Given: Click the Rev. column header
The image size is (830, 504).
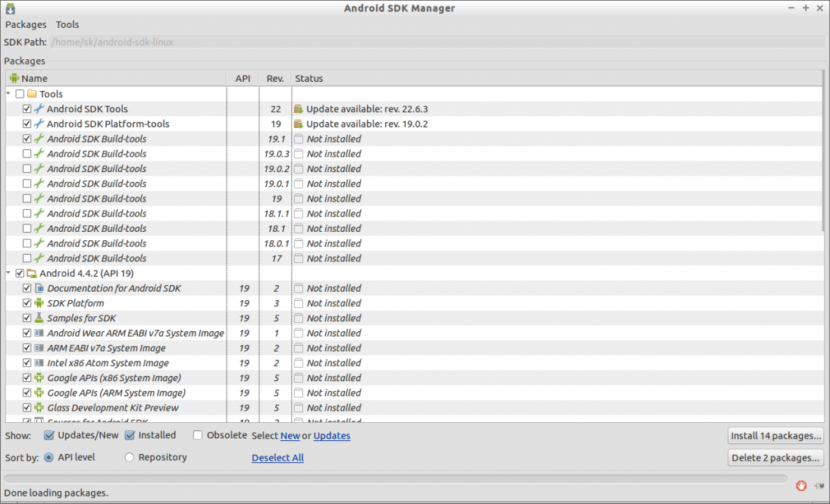Looking at the screenshot, I should click(275, 78).
